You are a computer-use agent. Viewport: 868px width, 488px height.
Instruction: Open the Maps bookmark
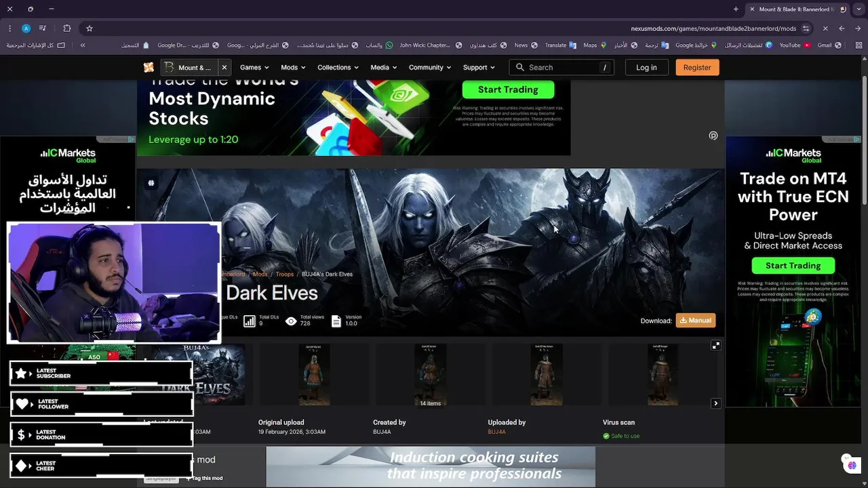point(594,45)
